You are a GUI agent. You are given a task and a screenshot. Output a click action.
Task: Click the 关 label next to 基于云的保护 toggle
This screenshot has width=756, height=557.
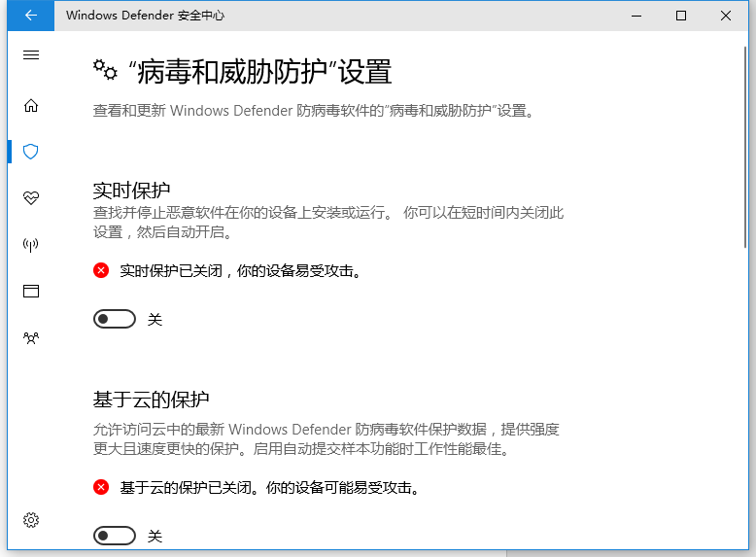(x=155, y=537)
